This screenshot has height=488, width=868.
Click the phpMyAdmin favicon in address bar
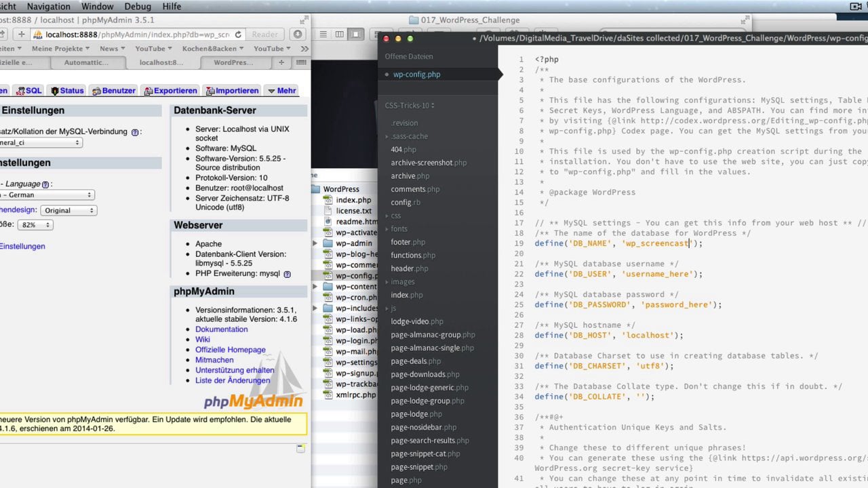[38, 35]
